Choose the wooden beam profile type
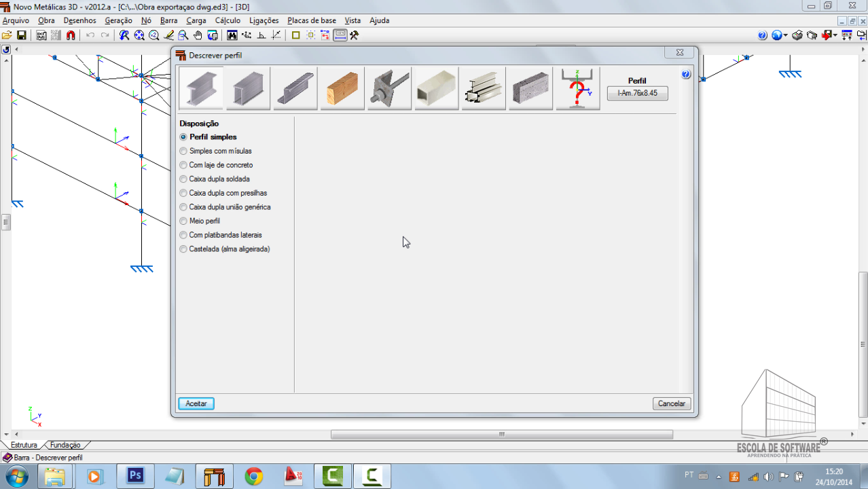 tap(342, 88)
